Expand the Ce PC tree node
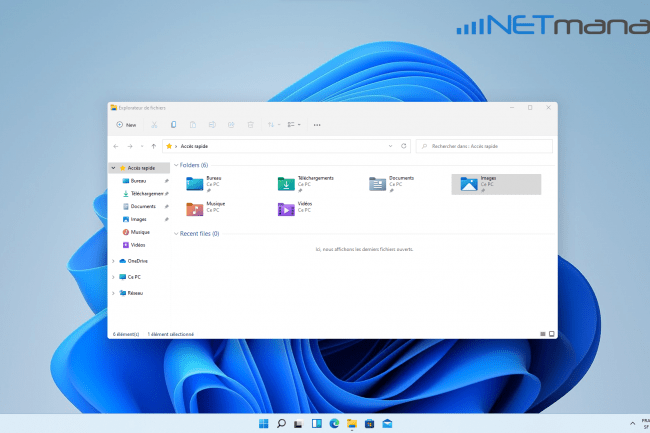The height and width of the screenshot is (433, 650). (x=113, y=276)
